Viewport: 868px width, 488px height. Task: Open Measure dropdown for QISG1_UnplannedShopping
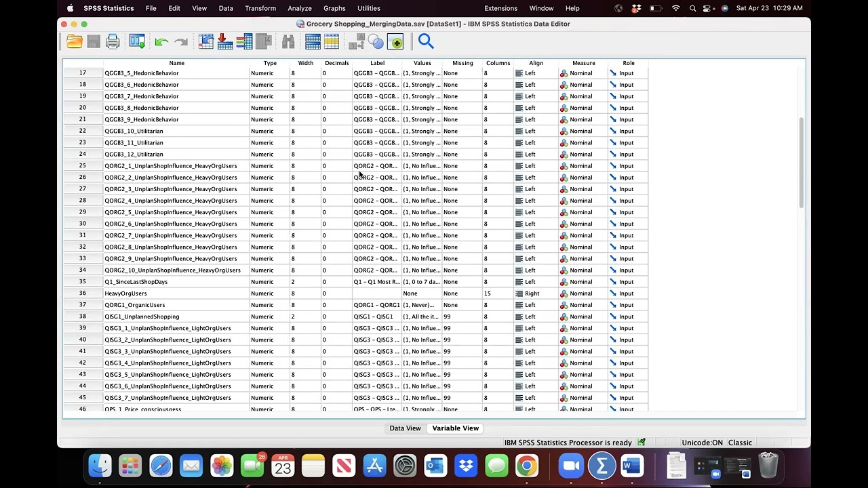click(583, 317)
